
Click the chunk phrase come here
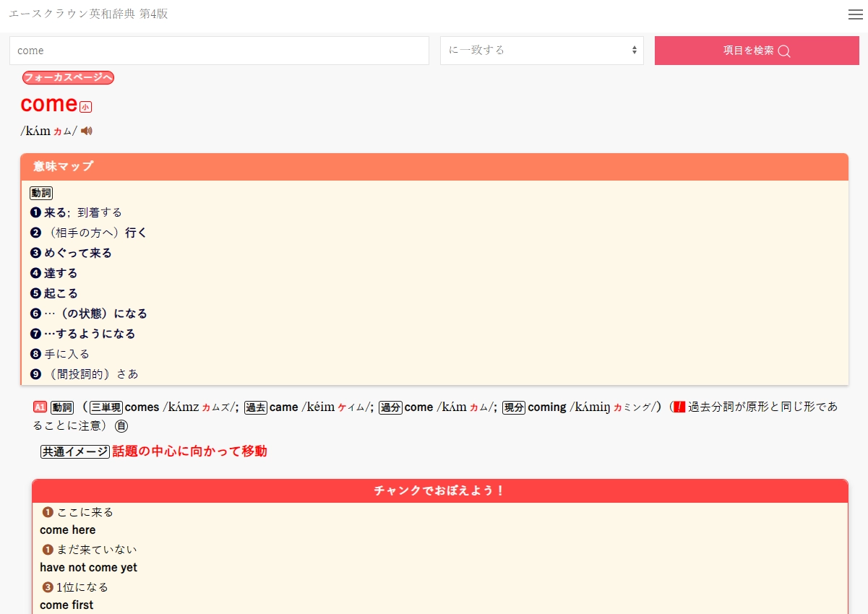pyautogui.click(x=68, y=530)
